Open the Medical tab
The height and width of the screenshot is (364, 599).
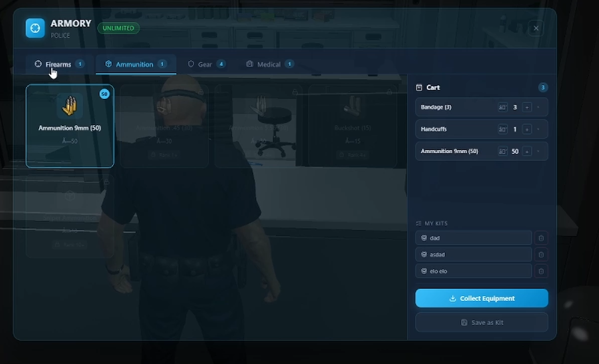(270, 64)
